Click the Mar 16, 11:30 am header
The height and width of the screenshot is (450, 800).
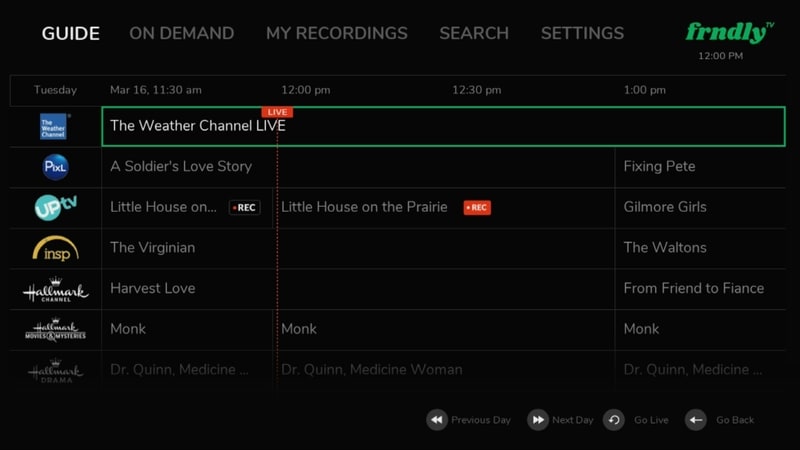coord(156,90)
